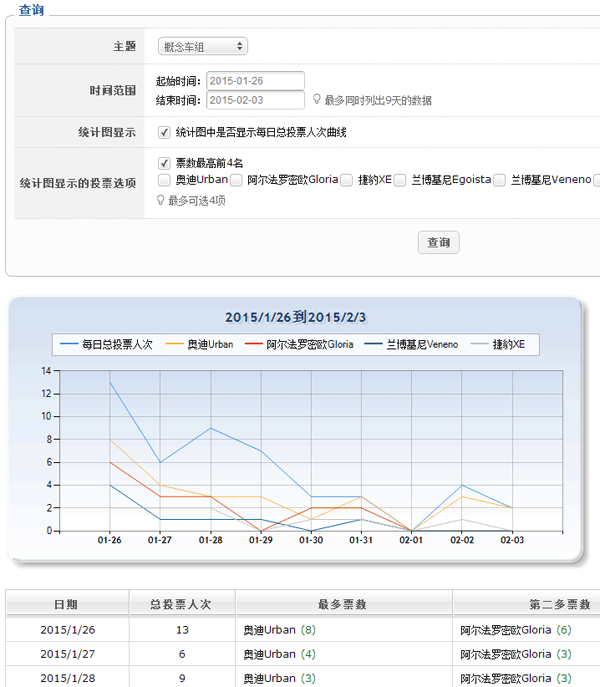This screenshot has width=600, height=687.
Task: Click the 起始时间 date field 2015-01-26
Action: click(x=255, y=81)
